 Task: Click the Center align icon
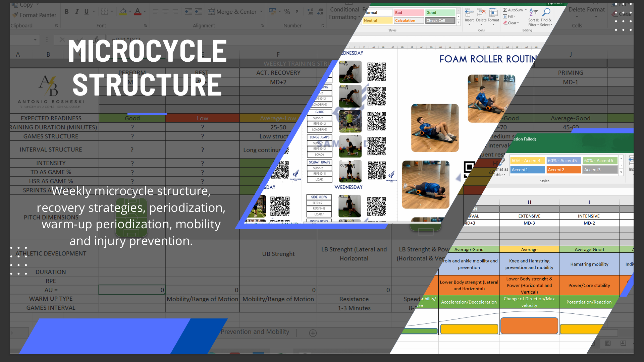[x=165, y=12]
